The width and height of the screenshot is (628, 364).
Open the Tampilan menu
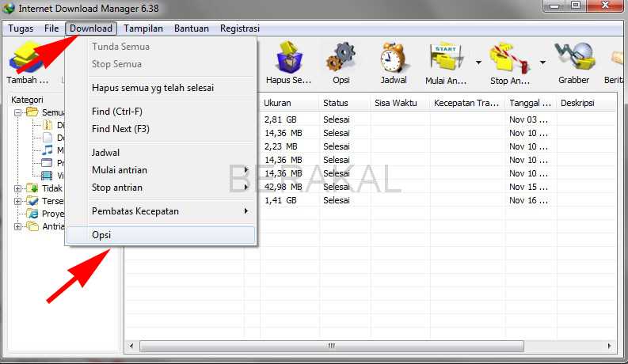[143, 28]
